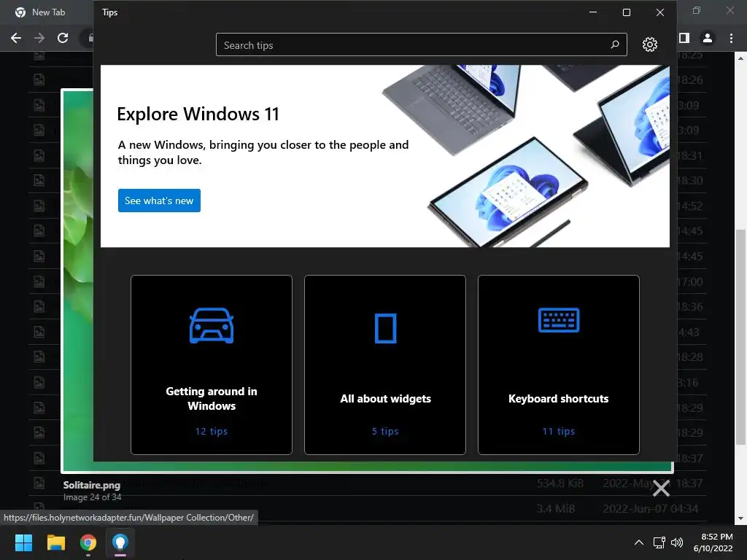Click the scroll-up arrow in Chrome

(741, 58)
